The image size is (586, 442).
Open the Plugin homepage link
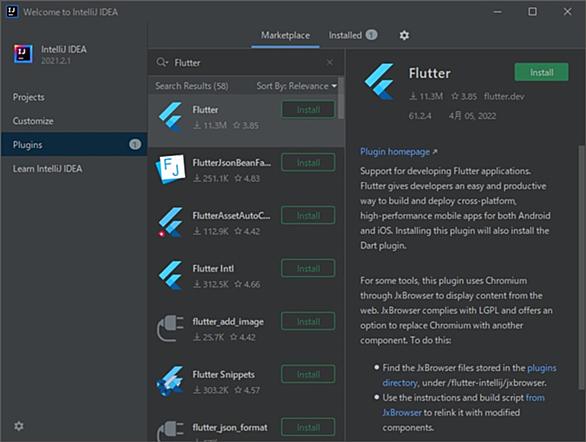click(398, 152)
